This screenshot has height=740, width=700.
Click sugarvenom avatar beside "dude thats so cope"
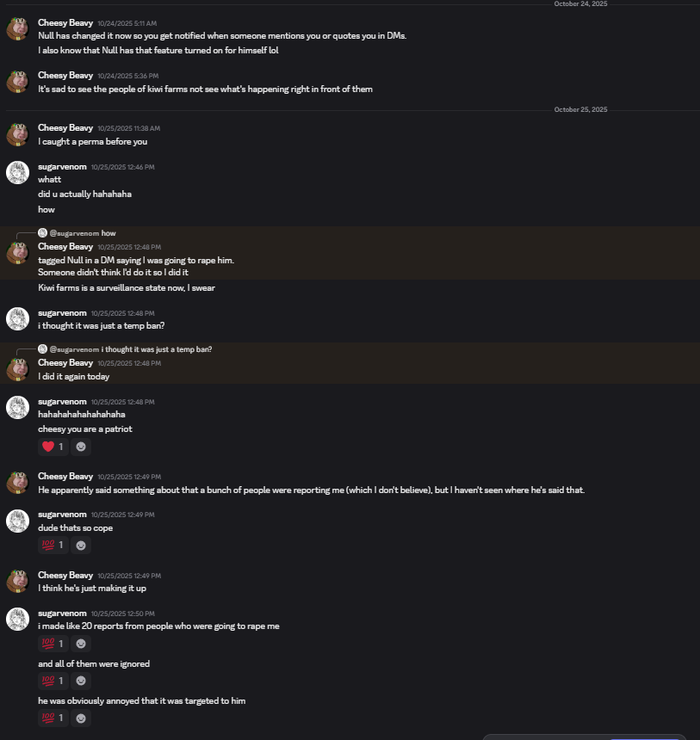click(x=18, y=521)
